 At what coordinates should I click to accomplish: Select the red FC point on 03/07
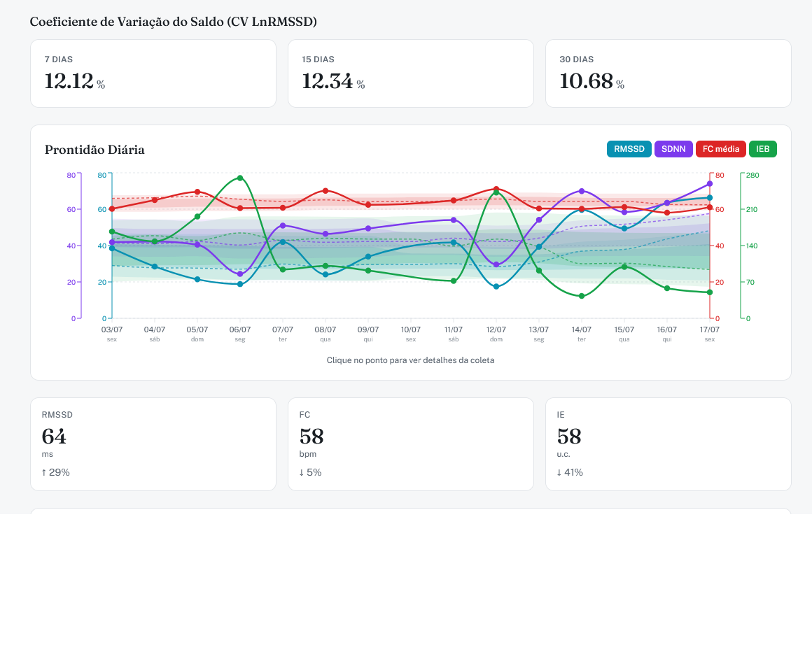point(112,208)
